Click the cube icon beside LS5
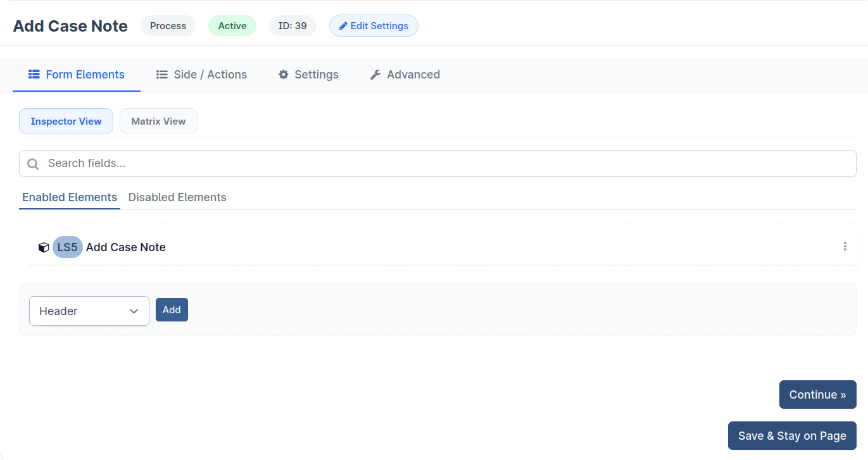868x460 pixels. pos(44,247)
